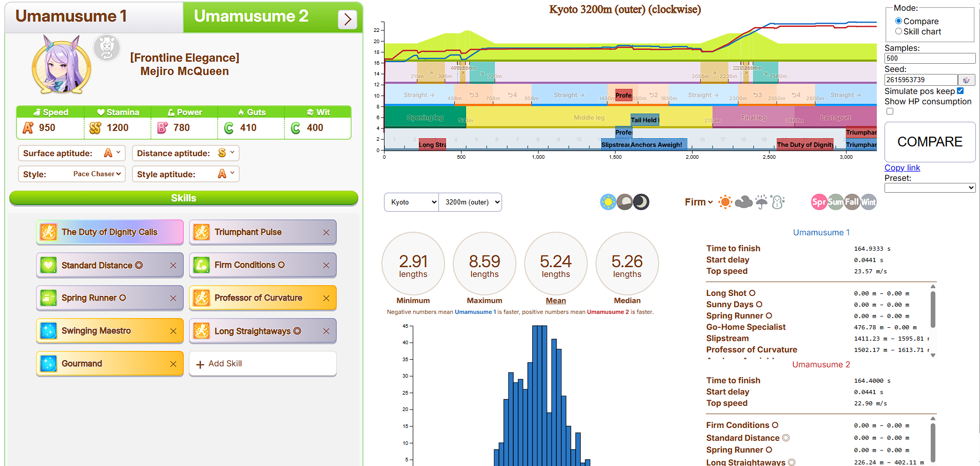
Task: Remove Triumphant Pulse skill
Action: (326, 233)
